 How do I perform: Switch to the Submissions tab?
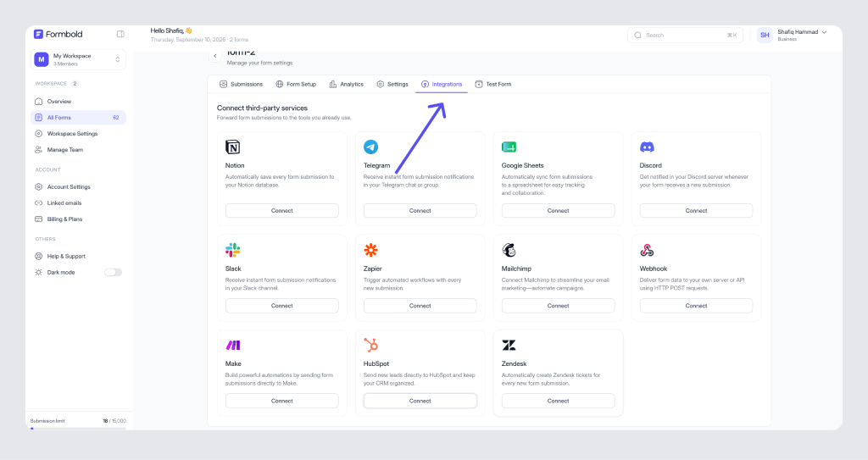coord(241,84)
